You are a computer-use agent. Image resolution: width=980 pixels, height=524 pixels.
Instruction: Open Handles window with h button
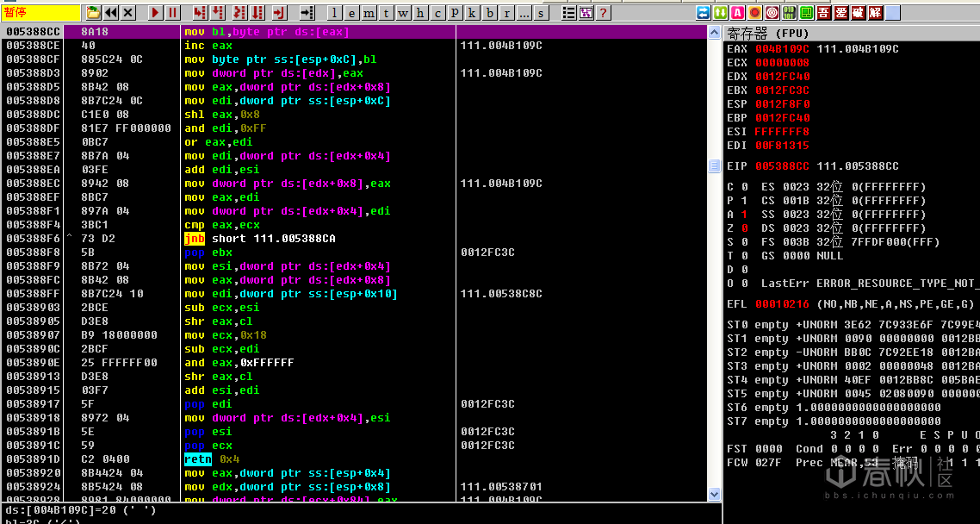pyautogui.click(x=420, y=13)
